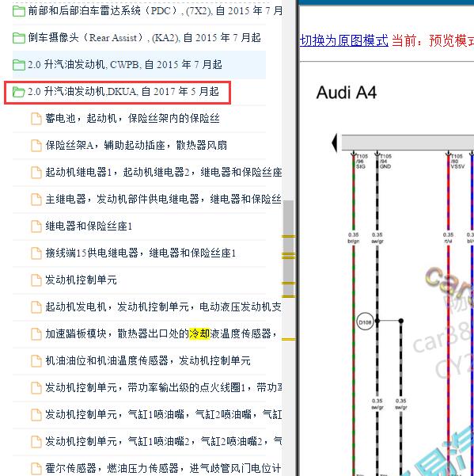
Task: Select 2.0 升汽油发动机 DKUA 自 2017 entry
Action: tap(123, 91)
